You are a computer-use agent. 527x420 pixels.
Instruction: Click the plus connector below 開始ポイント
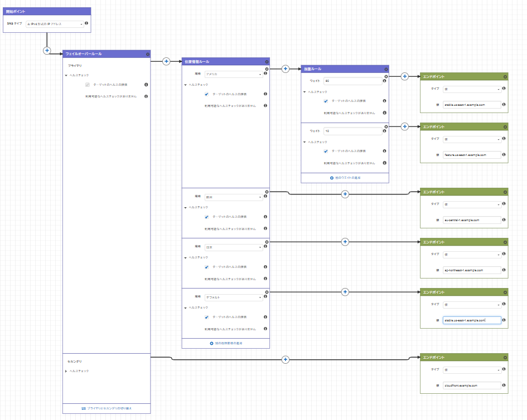tap(47, 50)
